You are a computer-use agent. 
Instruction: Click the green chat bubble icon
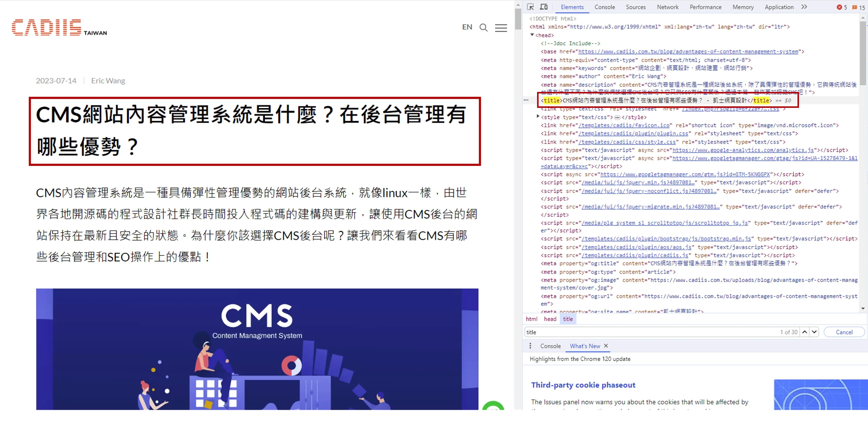[493, 405]
